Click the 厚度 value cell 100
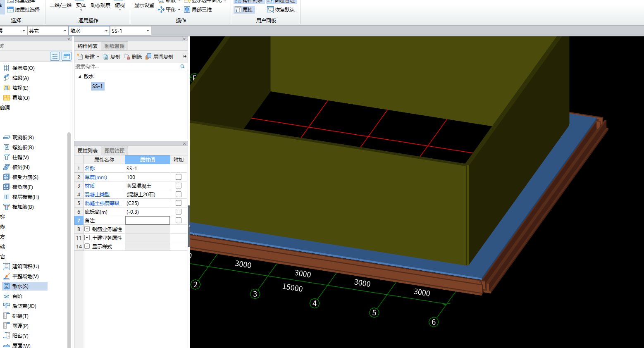The image size is (644, 348). pos(148,177)
